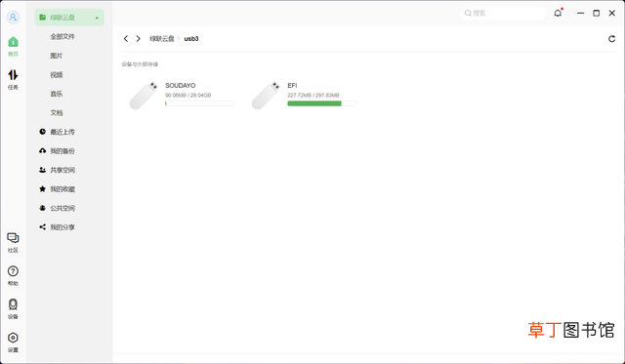Viewport: 625px width, 364px height.
Task: Click the public space icon
Action: [42, 208]
